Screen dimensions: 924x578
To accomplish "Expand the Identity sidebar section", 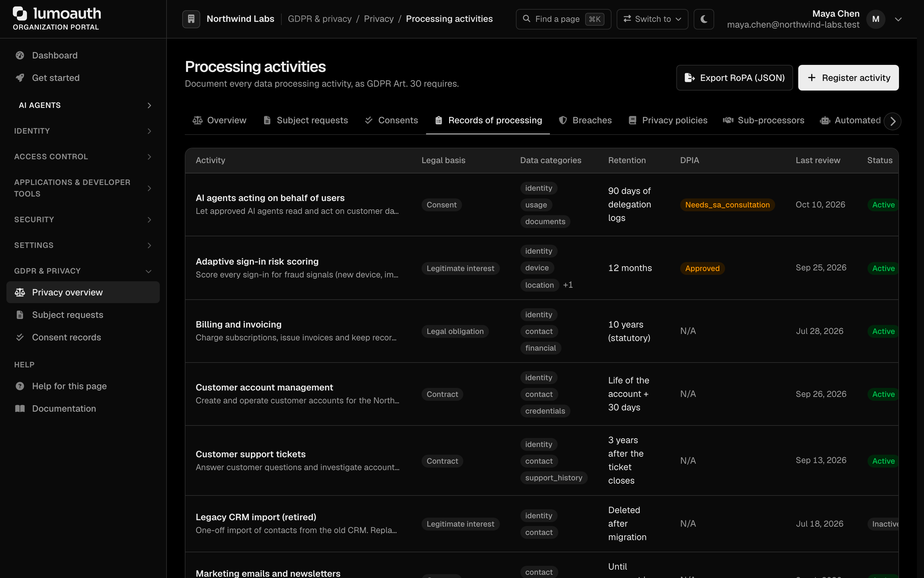I will (83, 131).
